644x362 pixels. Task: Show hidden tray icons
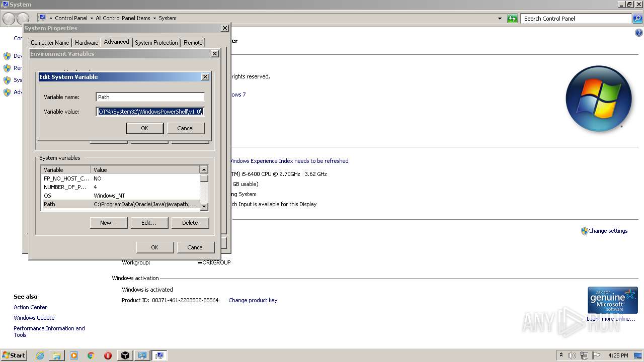561,355
